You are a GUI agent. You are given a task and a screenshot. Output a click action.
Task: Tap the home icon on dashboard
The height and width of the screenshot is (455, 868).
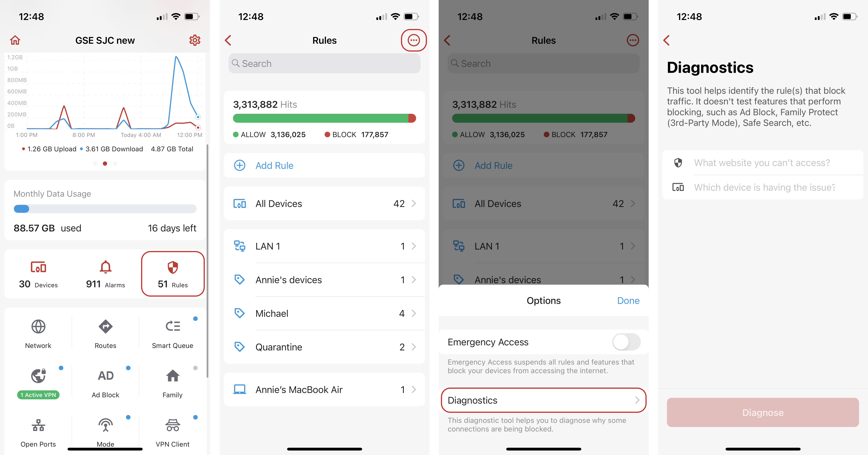pos(15,40)
